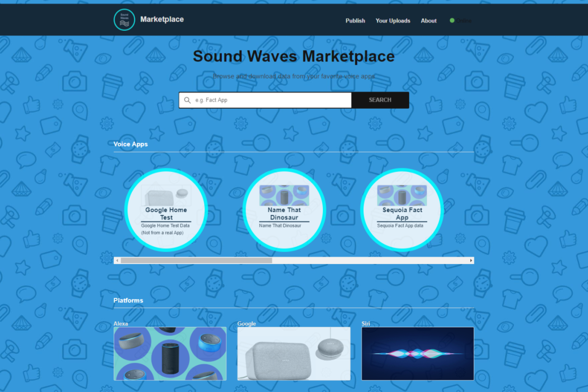Open the Name That Dinosaur app card
This screenshot has width=588, height=392.
(x=284, y=210)
